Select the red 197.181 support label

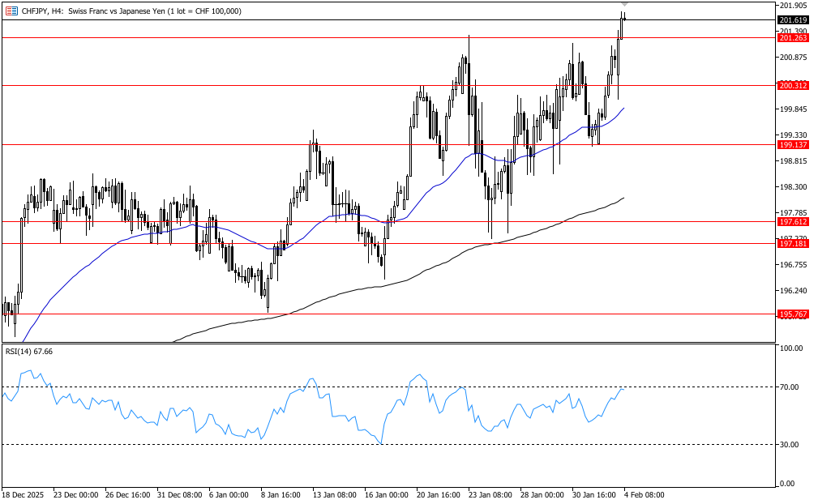tap(793, 243)
